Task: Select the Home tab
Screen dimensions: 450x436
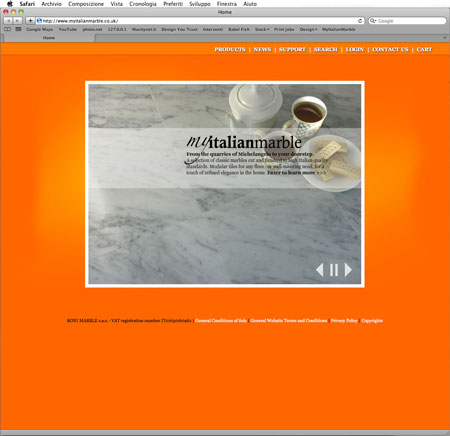Action: point(49,38)
